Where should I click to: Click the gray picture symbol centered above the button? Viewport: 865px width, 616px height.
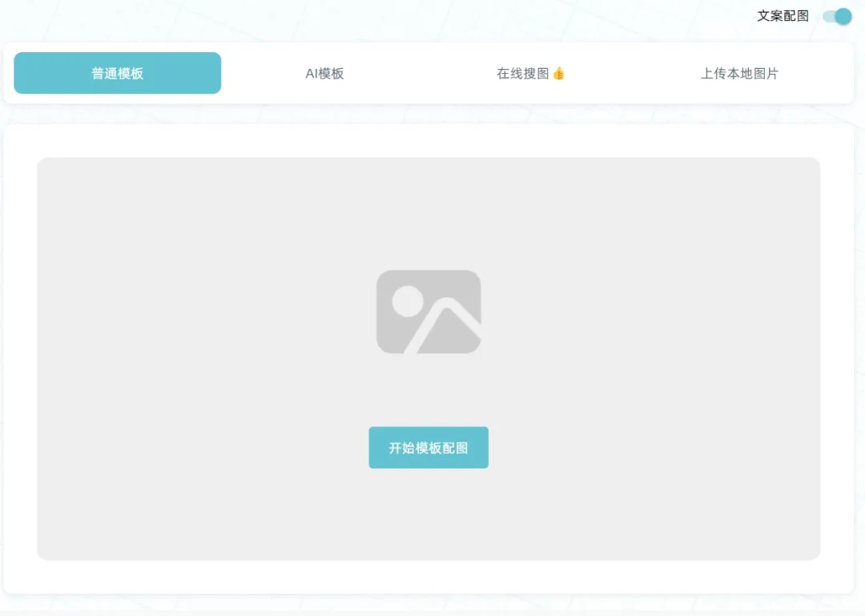point(428,312)
